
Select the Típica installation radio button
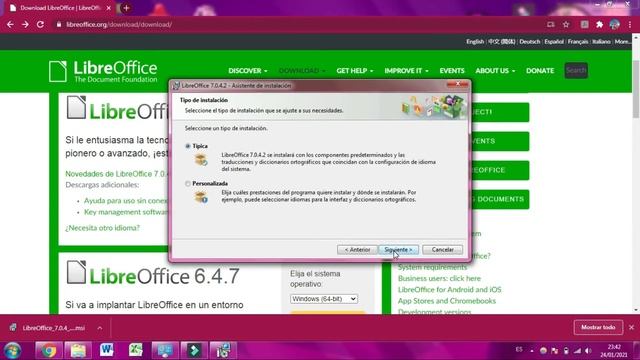click(188, 146)
